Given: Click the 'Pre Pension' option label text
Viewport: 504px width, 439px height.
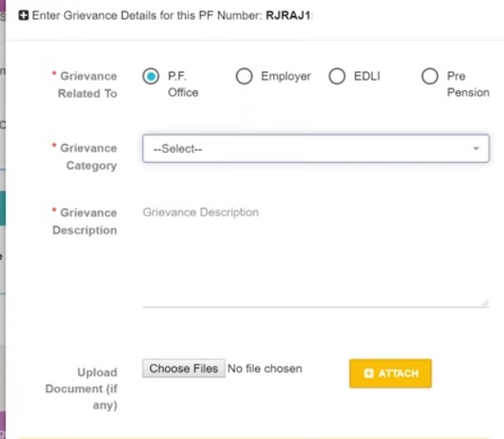Looking at the screenshot, I should tap(468, 84).
